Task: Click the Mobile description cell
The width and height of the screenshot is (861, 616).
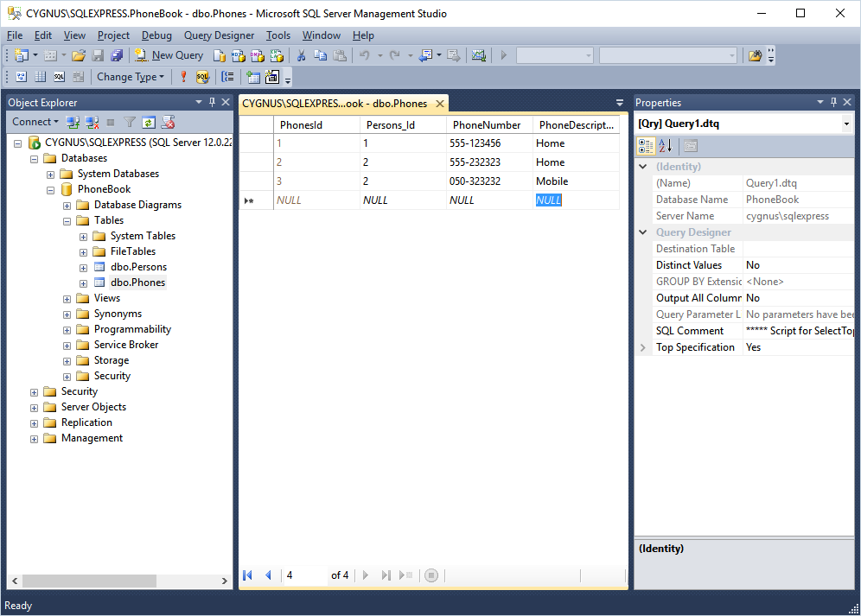Action: 576,181
